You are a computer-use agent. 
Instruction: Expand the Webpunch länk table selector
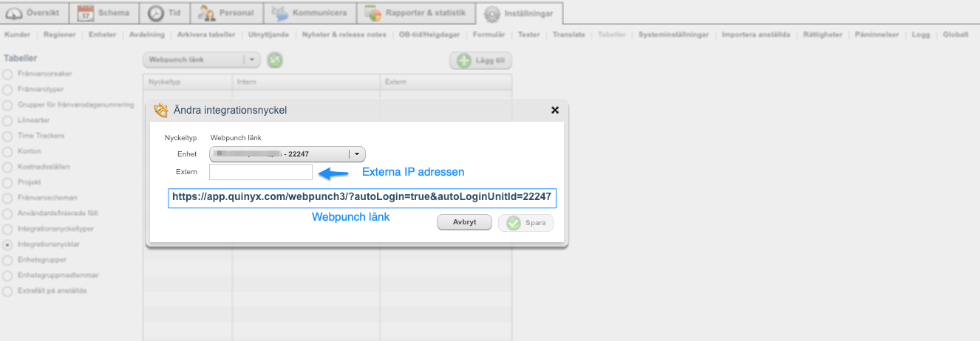pyautogui.click(x=202, y=61)
